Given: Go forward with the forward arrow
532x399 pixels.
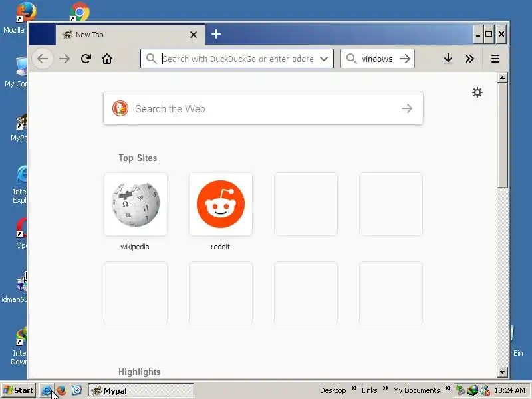Looking at the screenshot, I should (x=64, y=59).
